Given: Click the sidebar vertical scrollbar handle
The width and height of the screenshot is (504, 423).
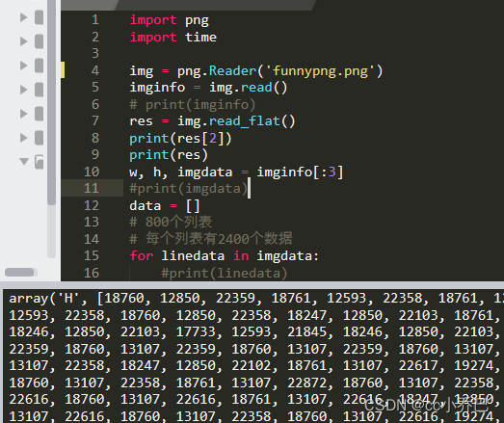Looking at the screenshot, I should point(51,102).
